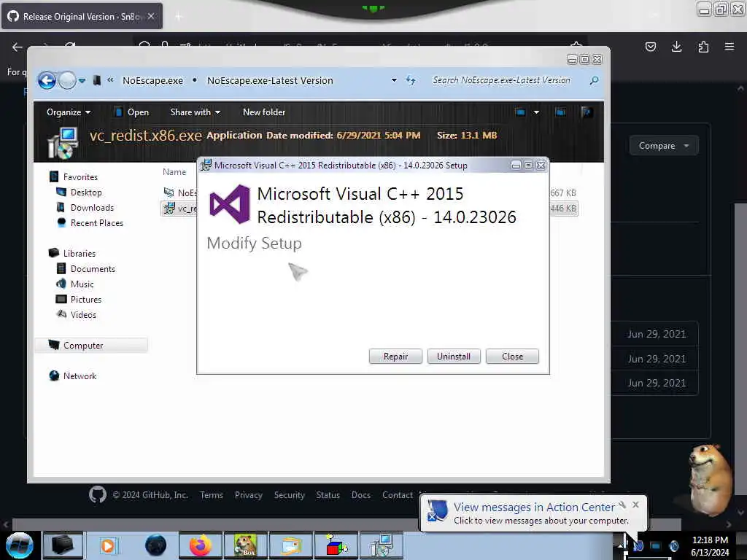747x560 pixels.
Task: Close the Release Original Version tab
Action: click(150, 16)
